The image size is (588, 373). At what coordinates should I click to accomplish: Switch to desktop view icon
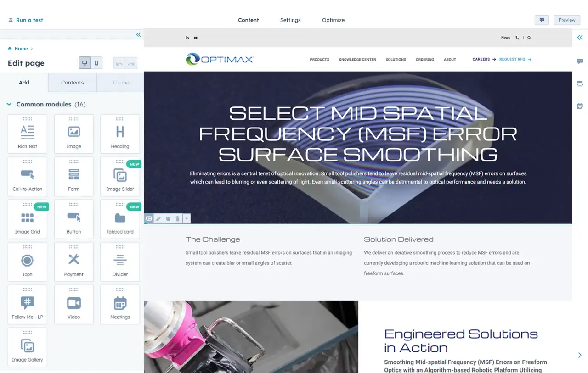coord(85,63)
